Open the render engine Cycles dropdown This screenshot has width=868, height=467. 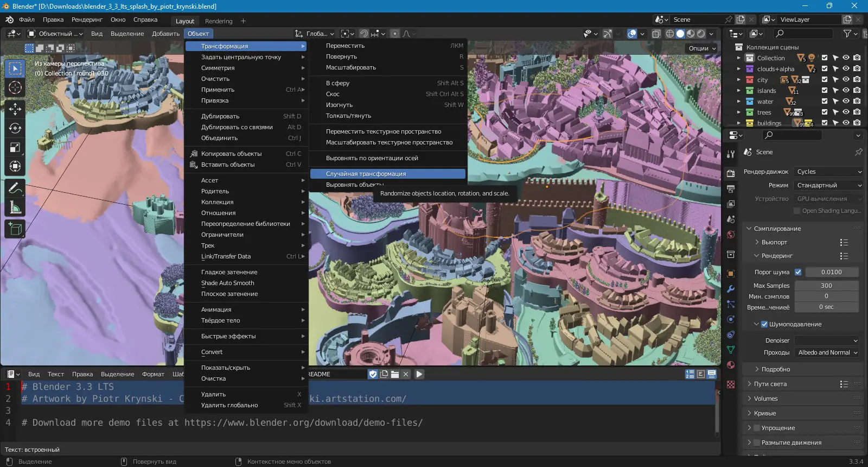[x=828, y=172]
